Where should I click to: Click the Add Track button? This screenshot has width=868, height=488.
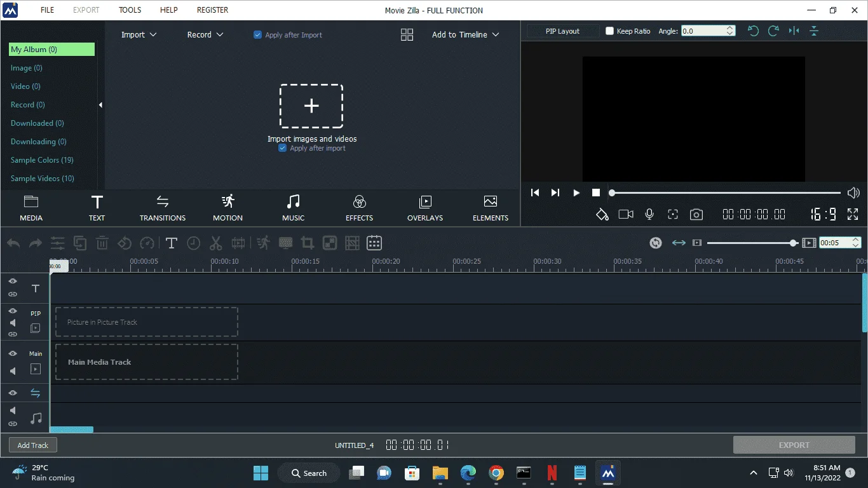click(33, 445)
